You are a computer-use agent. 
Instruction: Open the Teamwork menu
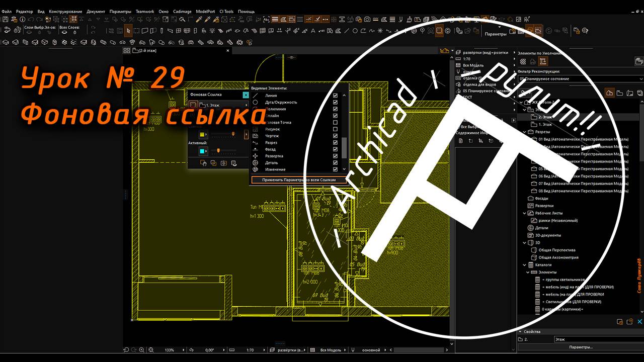[145, 11]
